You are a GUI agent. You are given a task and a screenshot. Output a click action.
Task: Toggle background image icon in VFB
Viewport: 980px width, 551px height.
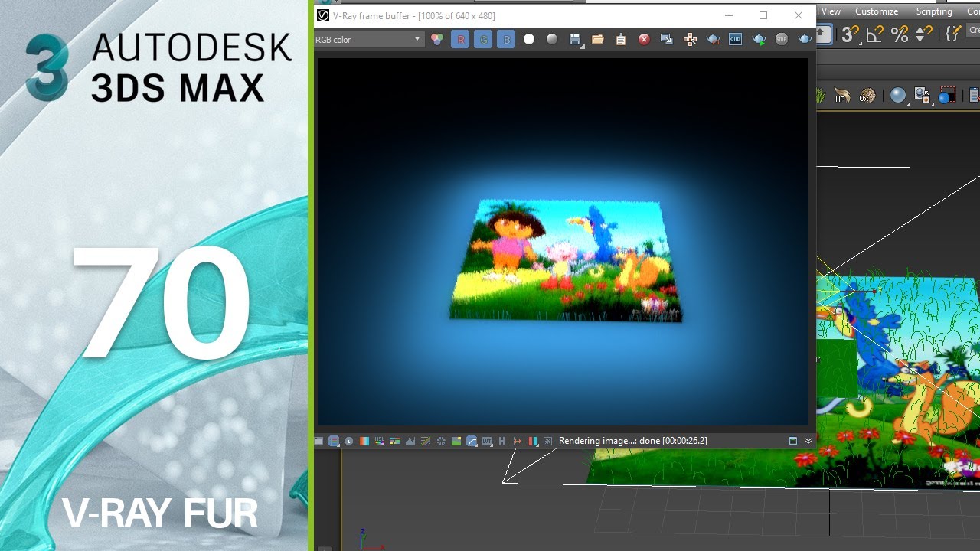tap(456, 441)
